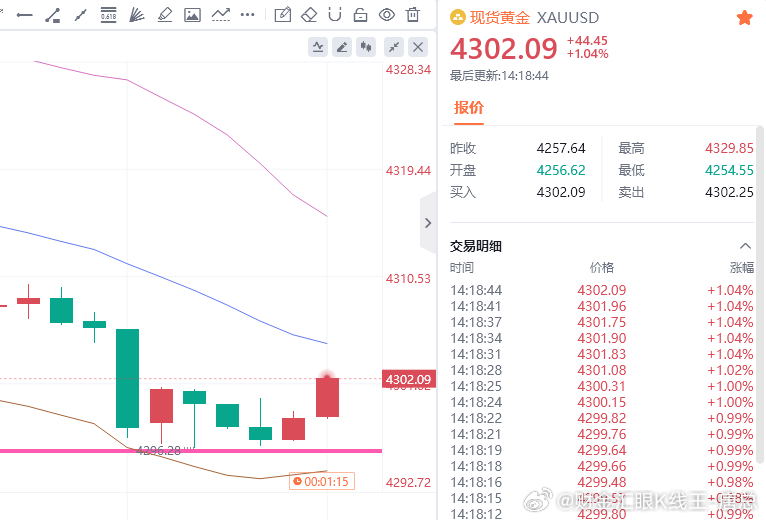Click the 时间 column header
The width and height of the screenshot is (766, 520).
point(462,268)
